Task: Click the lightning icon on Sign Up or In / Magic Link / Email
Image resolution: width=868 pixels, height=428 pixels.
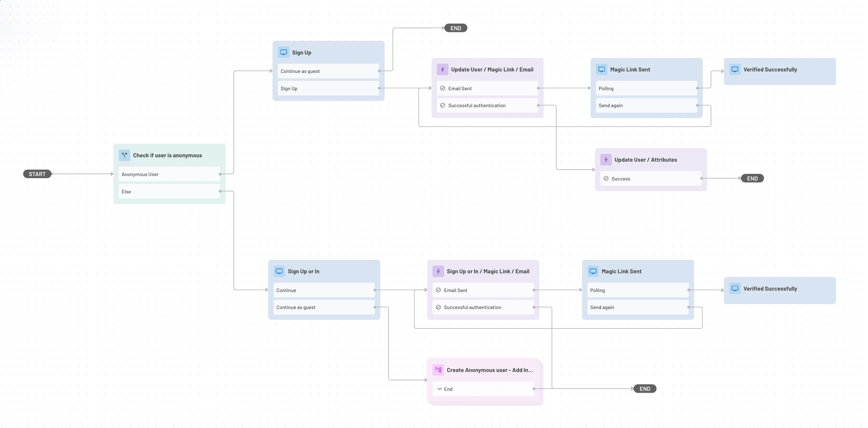Action: click(438, 271)
